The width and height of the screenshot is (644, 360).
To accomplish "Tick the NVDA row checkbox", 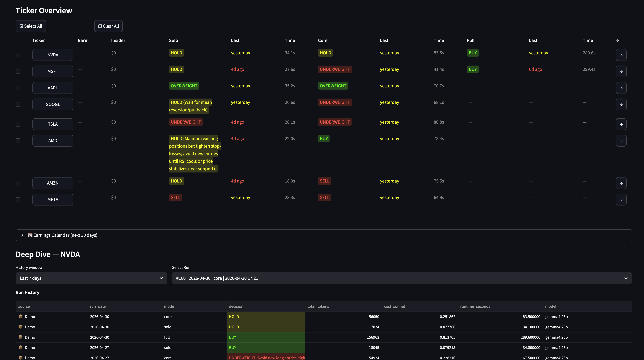I will [x=18, y=55].
